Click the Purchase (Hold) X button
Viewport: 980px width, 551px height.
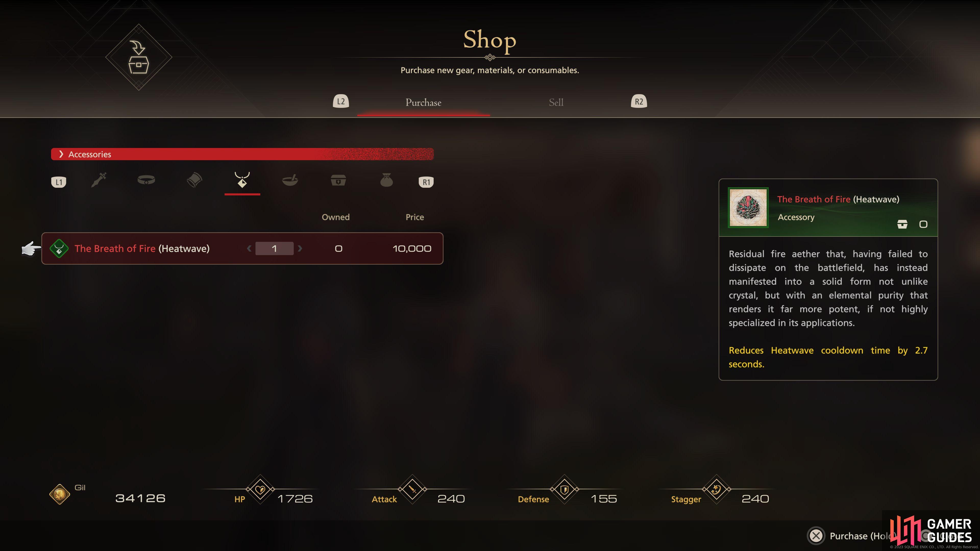point(816,536)
